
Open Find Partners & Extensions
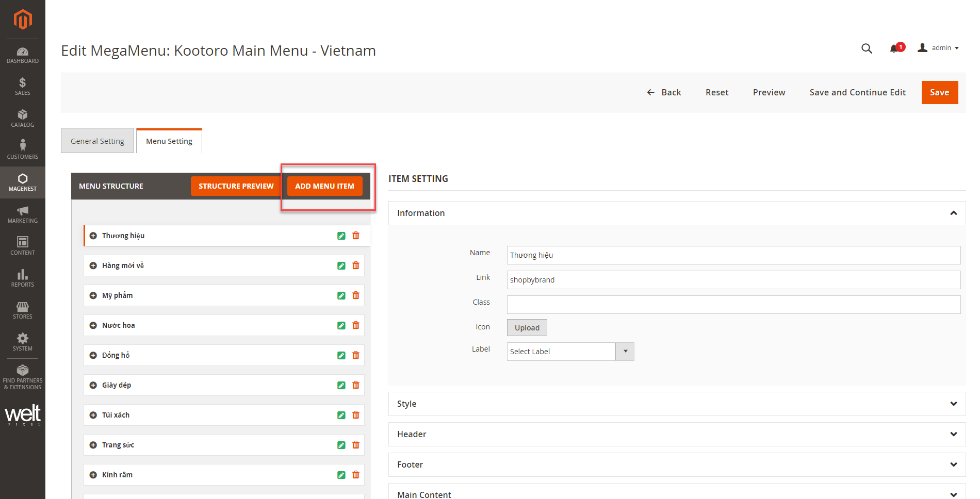point(23,377)
